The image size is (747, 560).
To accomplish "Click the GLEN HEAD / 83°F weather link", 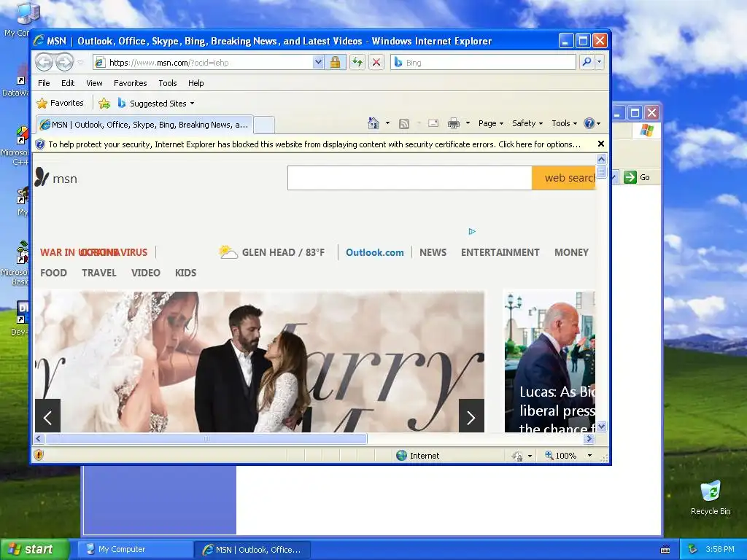I will click(x=283, y=252).
